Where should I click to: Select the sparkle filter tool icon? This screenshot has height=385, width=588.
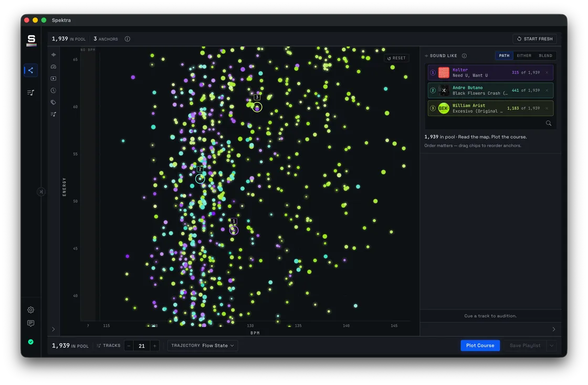[x=54, y=55]
